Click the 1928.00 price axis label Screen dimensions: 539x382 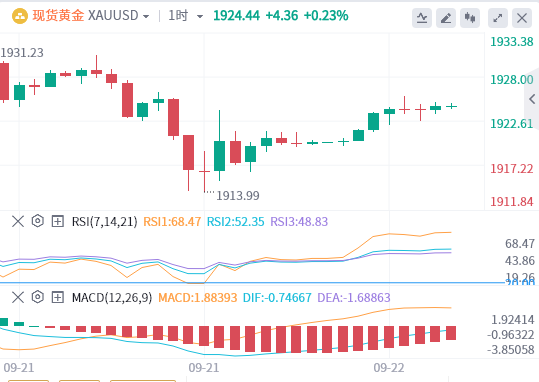tap(512, 80)
